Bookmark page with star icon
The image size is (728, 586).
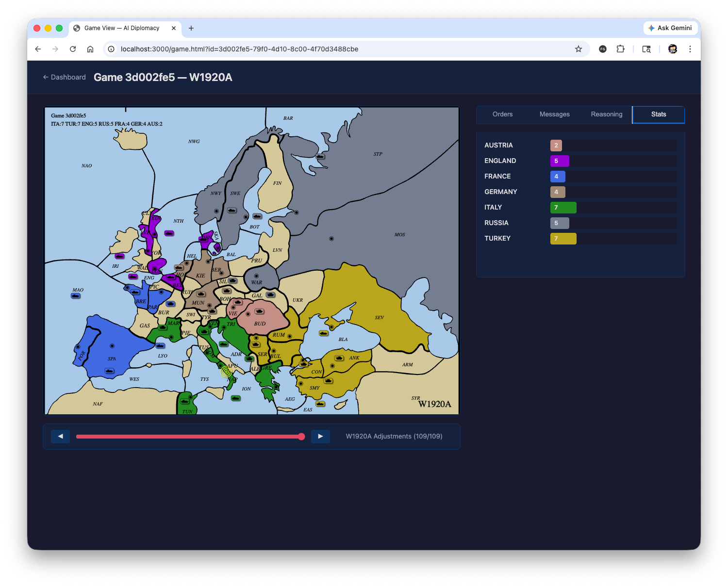[x=578, y=49]
